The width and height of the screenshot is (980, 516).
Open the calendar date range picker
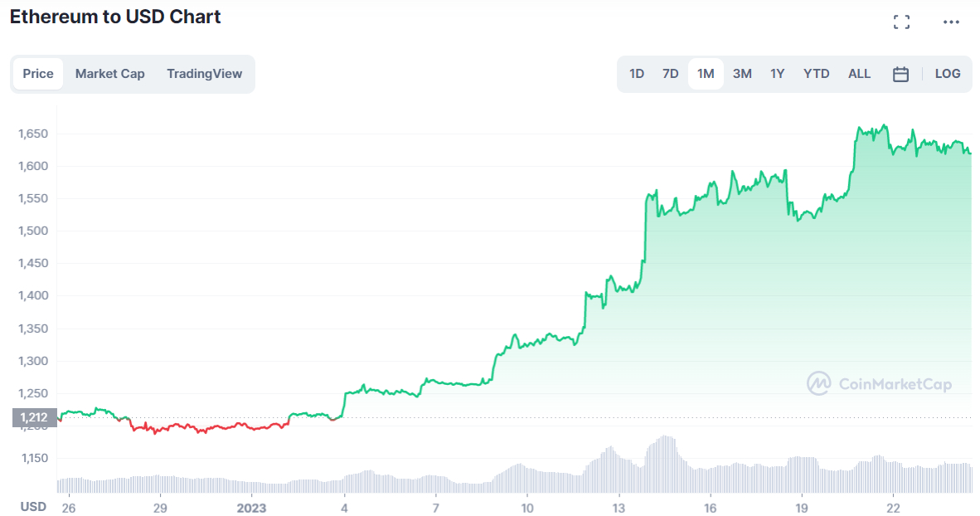(900, 74)
